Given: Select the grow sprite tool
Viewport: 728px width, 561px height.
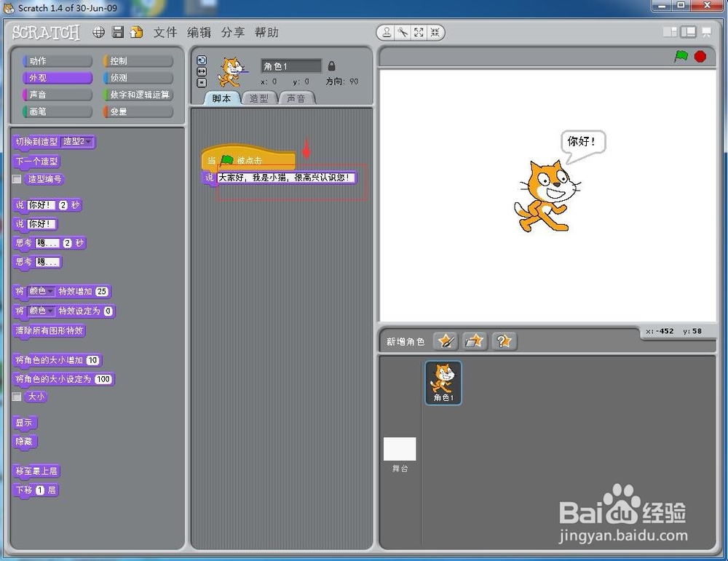Looking at the screenshot, I should pyautogui.click(x=419, y=33).
